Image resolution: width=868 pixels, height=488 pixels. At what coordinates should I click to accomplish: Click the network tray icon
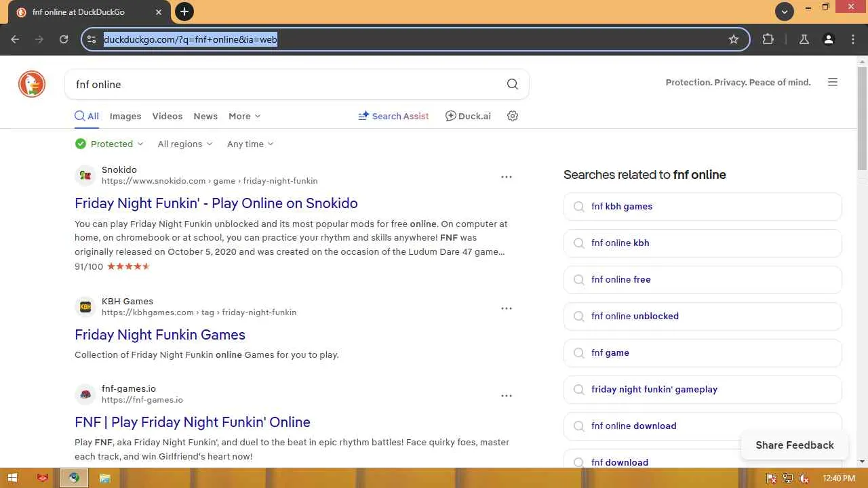[788, 479]
